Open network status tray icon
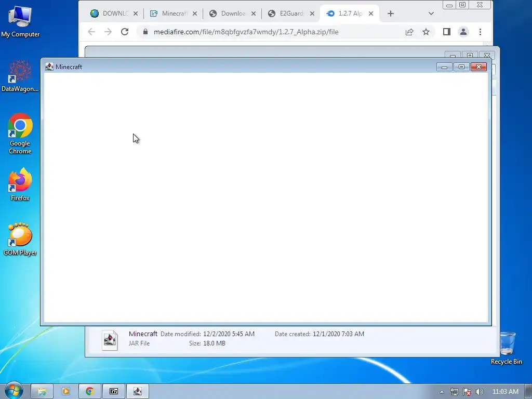The image size is (532, 399). coord(454,392)
